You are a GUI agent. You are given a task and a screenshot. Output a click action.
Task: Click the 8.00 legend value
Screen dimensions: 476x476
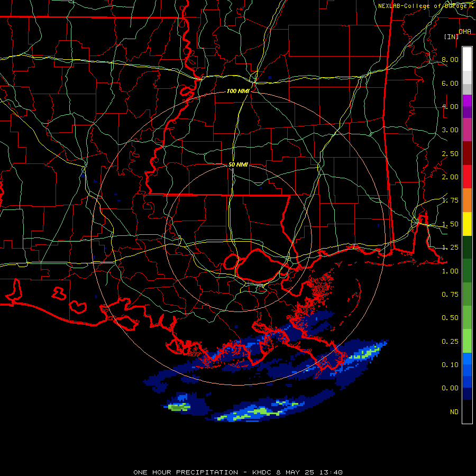coord(450,59)
